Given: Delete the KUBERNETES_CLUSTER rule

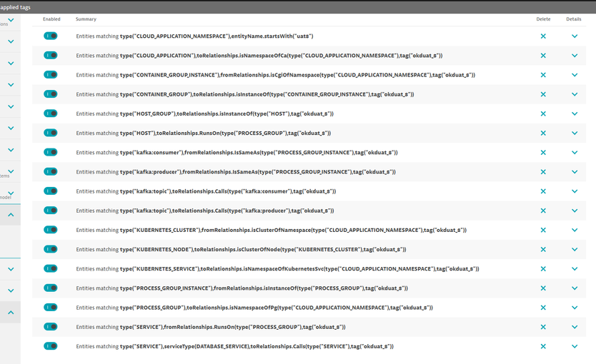Looking at the screenshot, I should pyautogui.click(x=543, y=230).
